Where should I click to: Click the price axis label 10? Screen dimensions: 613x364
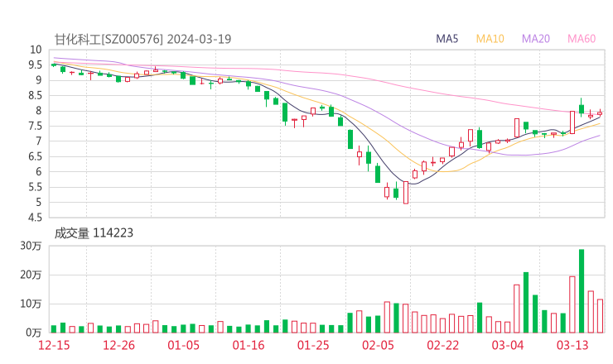(36, 50)
